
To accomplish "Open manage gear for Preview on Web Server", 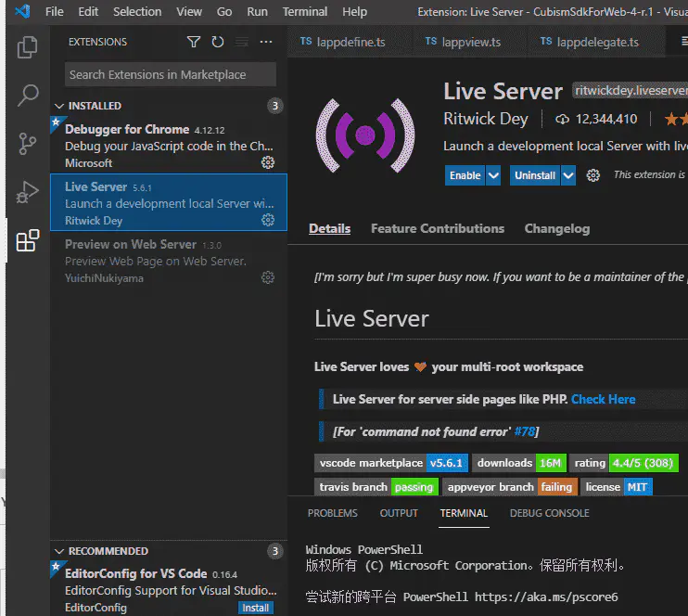I will click(268, 277).
